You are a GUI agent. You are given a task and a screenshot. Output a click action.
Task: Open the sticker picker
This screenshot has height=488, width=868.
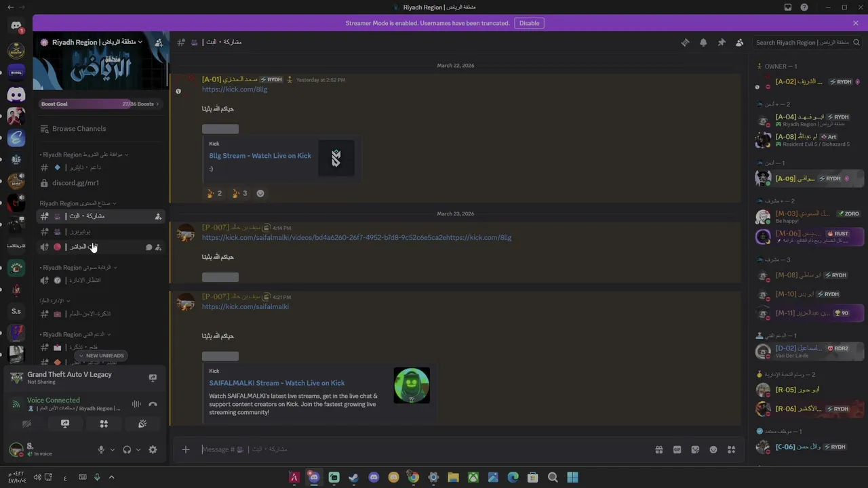point(695,449)
